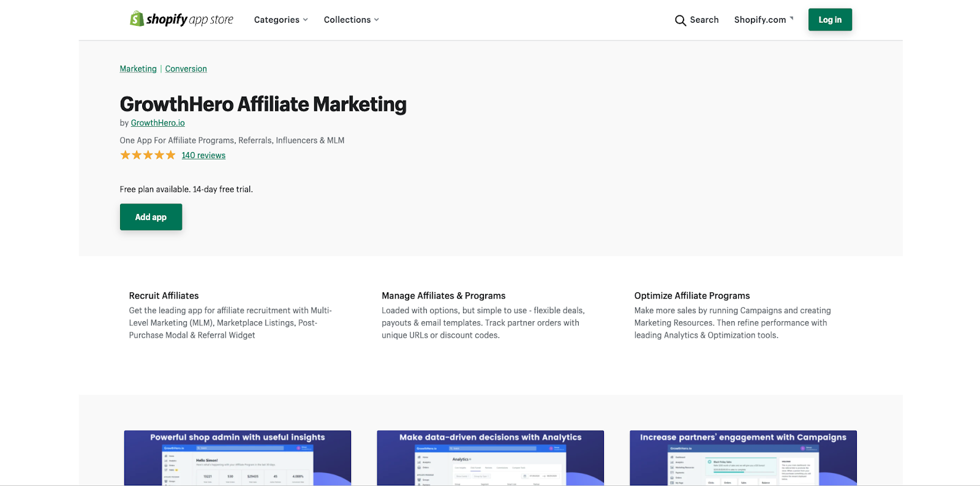Click the 'One App For Affiliate Programs' tagline
The height and width of the screenshot is (486, 980).
232,140
